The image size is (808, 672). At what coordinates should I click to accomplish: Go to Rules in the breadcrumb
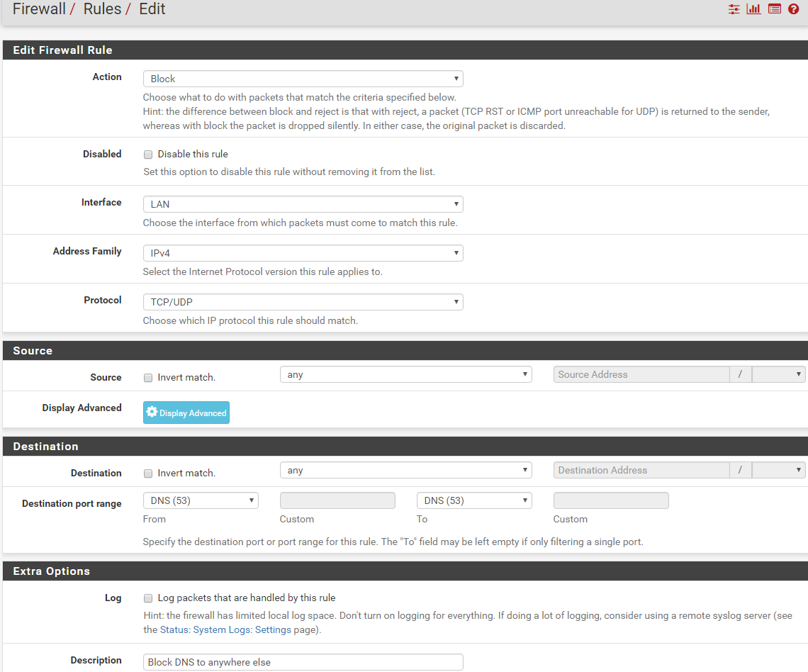coord(102,9)
